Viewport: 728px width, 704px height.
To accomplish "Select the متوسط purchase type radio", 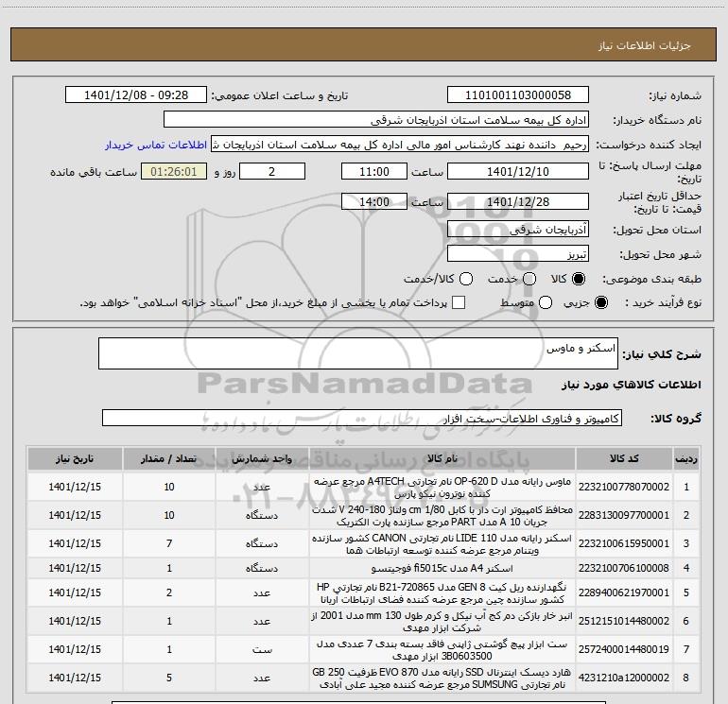I will tap(546, 302).
